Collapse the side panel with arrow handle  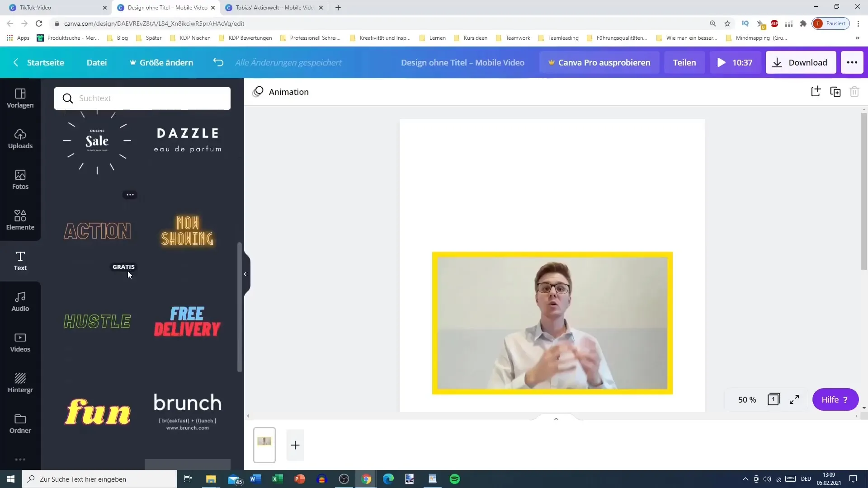[x=245, y=274]
